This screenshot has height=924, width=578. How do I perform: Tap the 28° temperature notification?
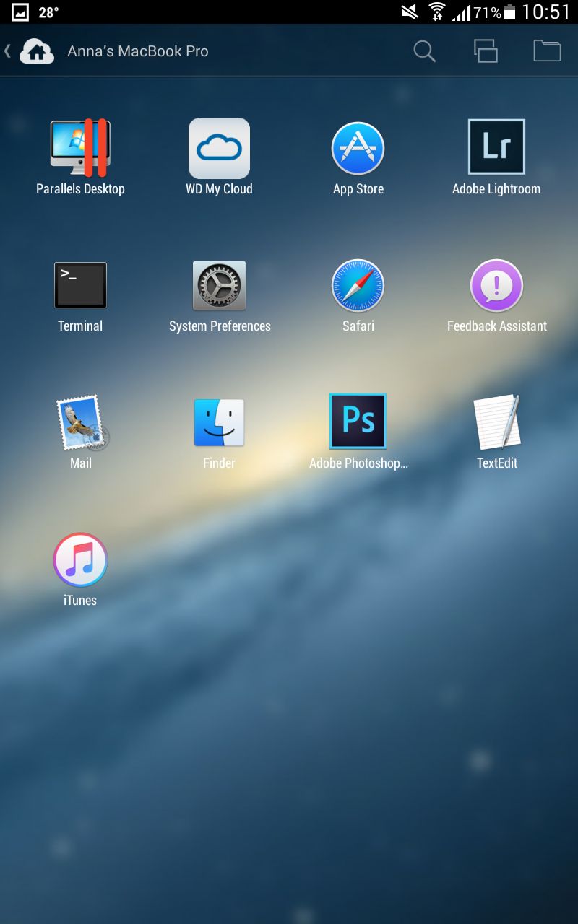click(48, 12)
